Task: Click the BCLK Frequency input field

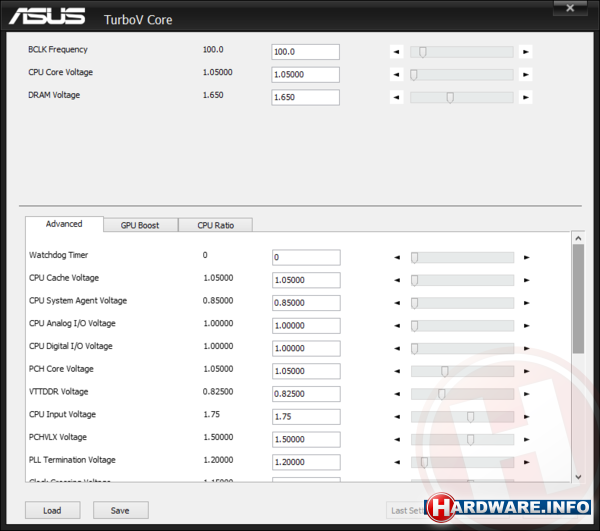Action: tap(305, 52)
